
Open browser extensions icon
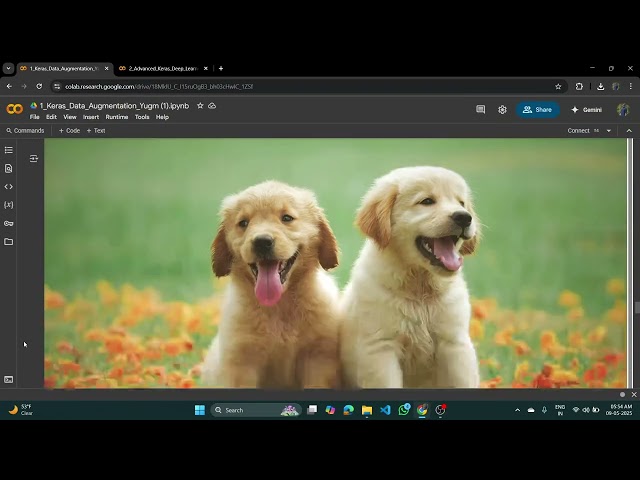pos(579,87)
